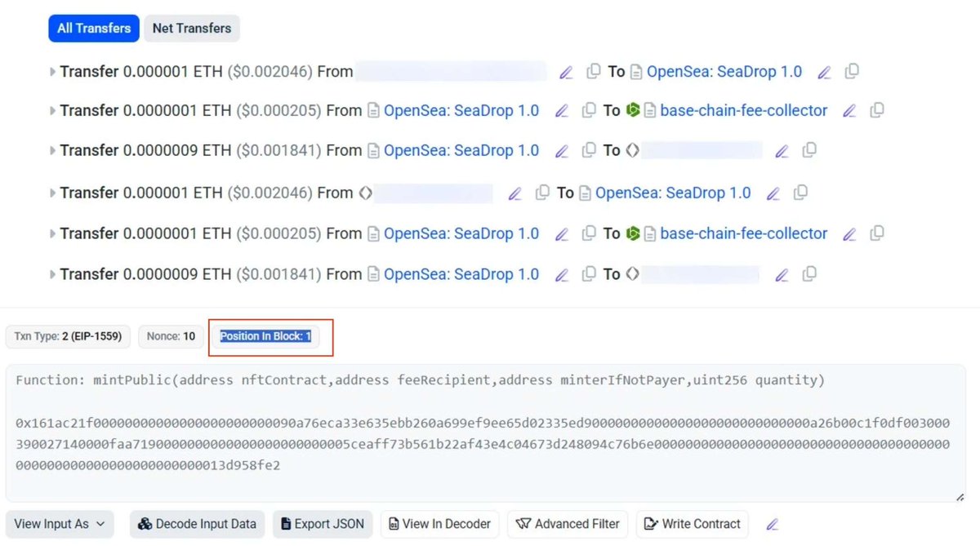This screenshot has width=980, height=546.
Task: Click the Write Contract button
Action: click(x=693, y=524)
